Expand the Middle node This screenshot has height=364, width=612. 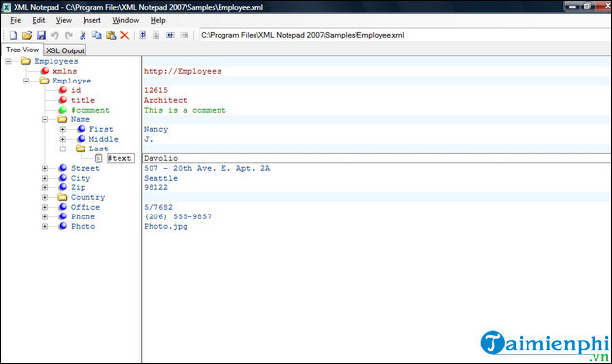pyautogui.click(x=63, y=139)
